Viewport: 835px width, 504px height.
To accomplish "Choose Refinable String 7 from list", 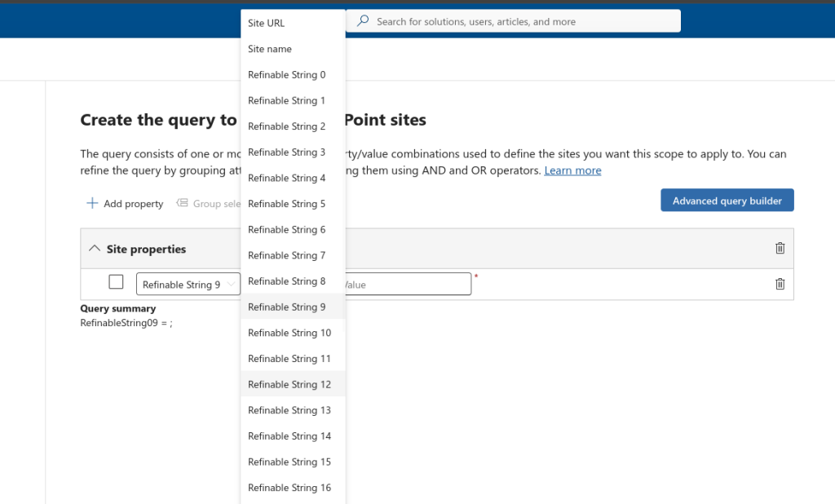I will 293,256.
